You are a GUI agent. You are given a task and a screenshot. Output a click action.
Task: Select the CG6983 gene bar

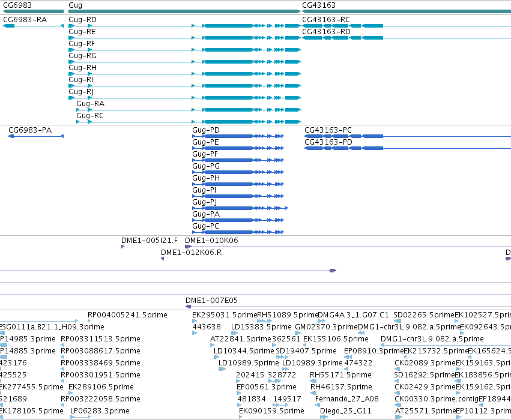pos(33,11)
